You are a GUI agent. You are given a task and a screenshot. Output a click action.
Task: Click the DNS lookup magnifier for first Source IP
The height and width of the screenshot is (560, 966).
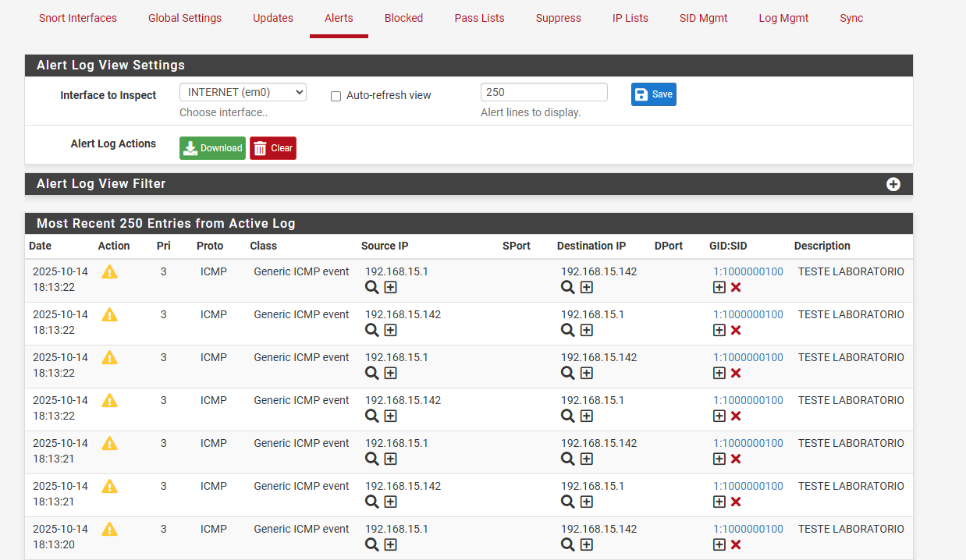(x=372, y=288)
